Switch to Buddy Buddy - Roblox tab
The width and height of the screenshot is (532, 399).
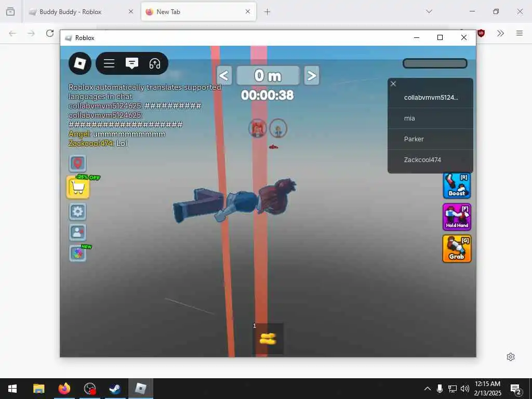coord(81,12)
